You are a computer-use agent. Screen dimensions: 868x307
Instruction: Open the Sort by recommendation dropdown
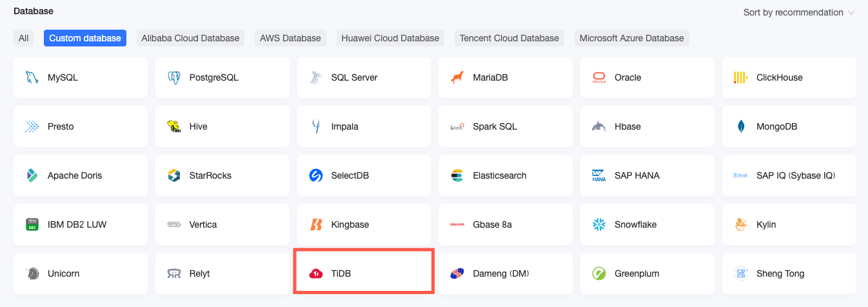(x=798, y=12)
